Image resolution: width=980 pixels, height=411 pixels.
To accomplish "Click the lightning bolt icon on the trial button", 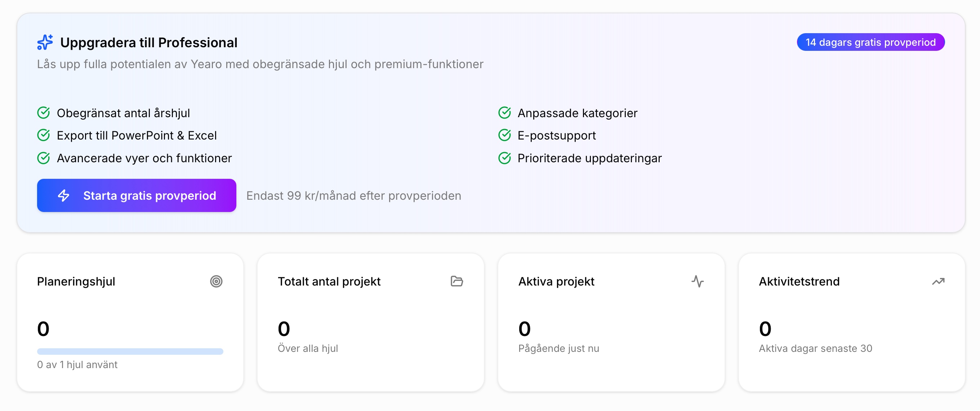I will click(x=63, y=195).
